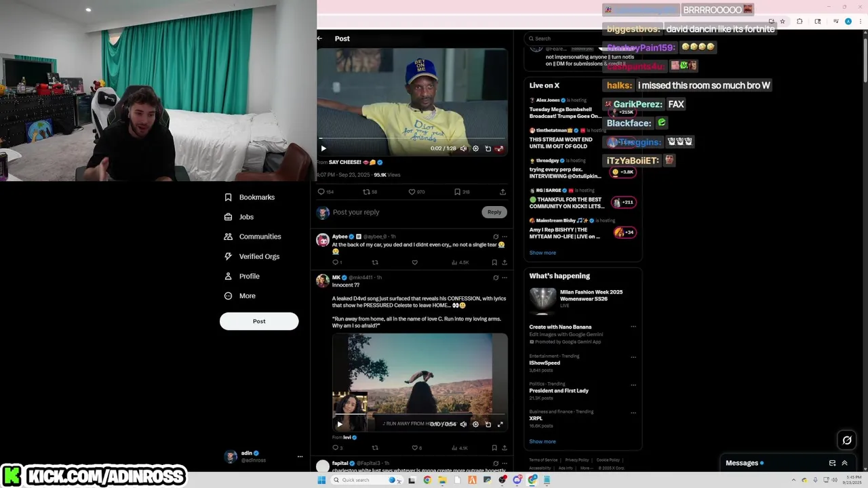Open options for President and First Lady trend
The image size is (868, 488).
tap(633, 385)
